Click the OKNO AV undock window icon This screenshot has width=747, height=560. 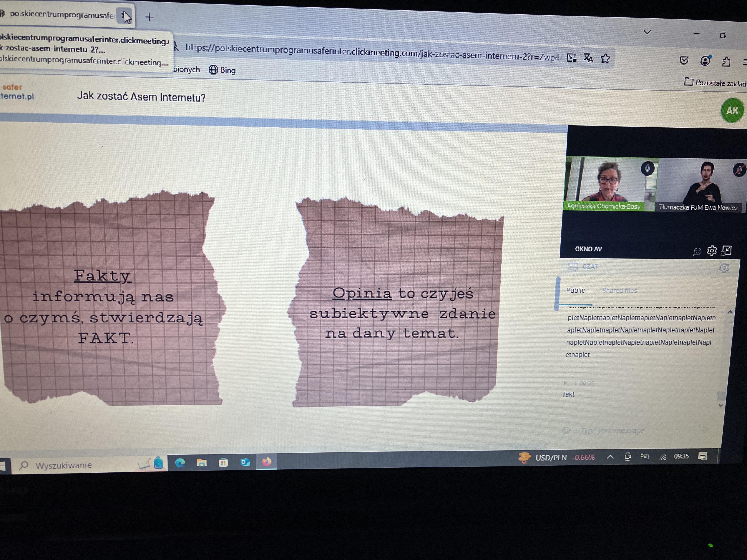[x=726, y=251]
